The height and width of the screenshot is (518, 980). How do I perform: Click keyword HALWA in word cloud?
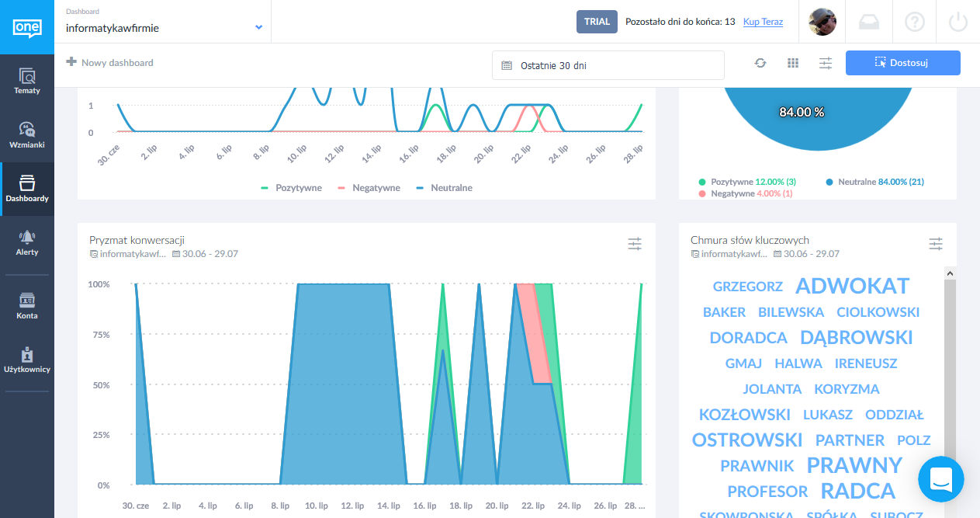(798, 363)
